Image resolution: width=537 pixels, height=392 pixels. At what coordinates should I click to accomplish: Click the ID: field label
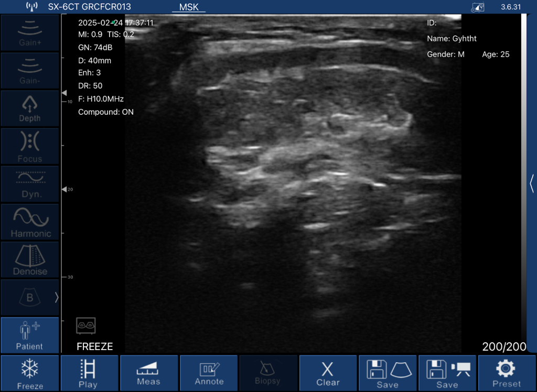[x=432, y=23]
